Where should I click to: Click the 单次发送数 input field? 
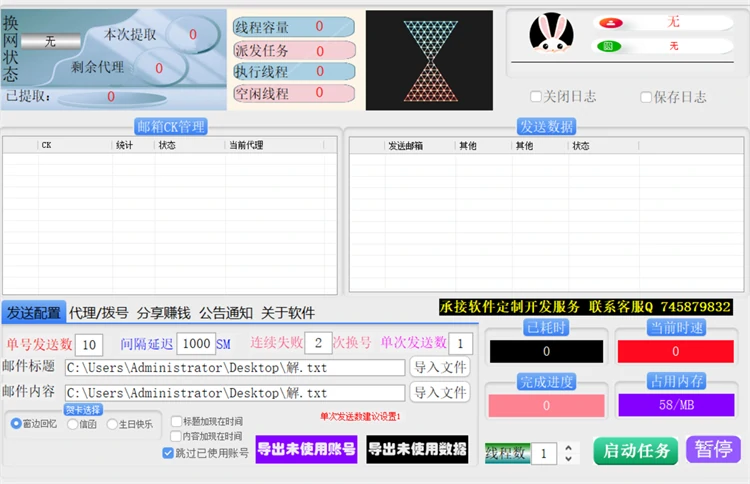point(461,344)
